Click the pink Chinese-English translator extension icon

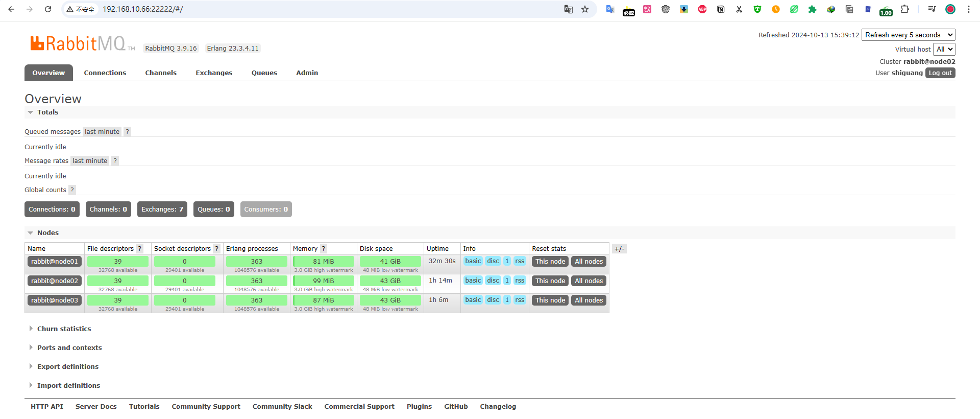tap(647, 9)
